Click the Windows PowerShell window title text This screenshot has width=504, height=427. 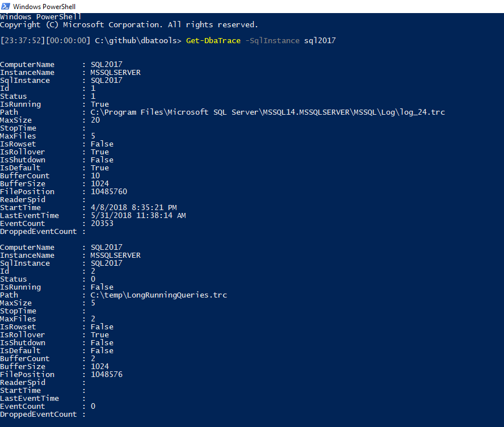44,6
